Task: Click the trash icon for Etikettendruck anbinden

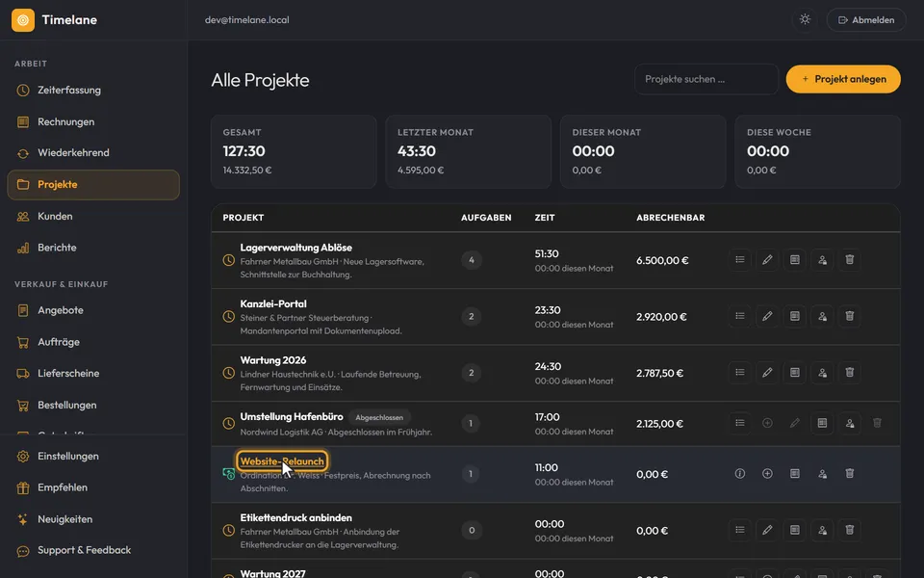Action: point(849,530)
